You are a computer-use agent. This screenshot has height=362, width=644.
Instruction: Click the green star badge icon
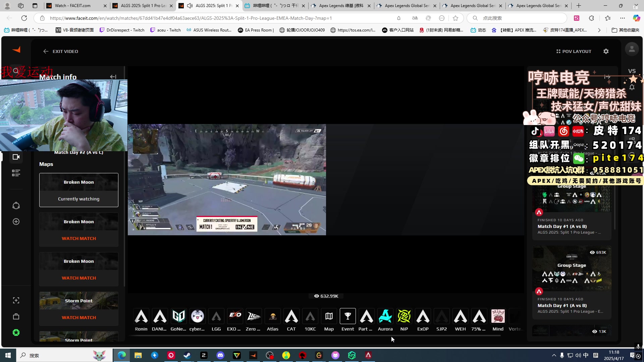click(x=16, y=333)
